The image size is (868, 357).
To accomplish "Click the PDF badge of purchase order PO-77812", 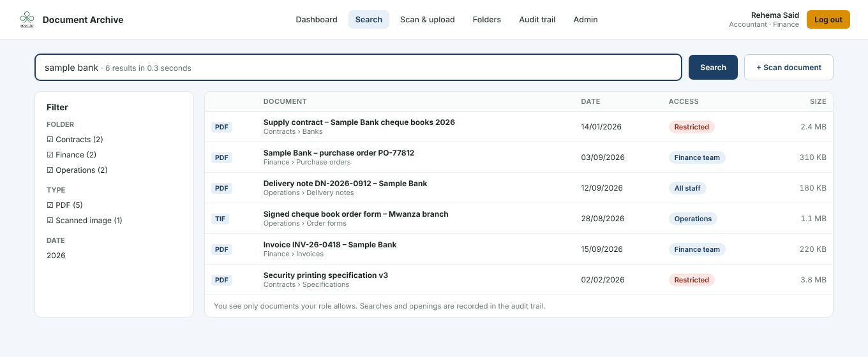I will click(x=221, y=157).
